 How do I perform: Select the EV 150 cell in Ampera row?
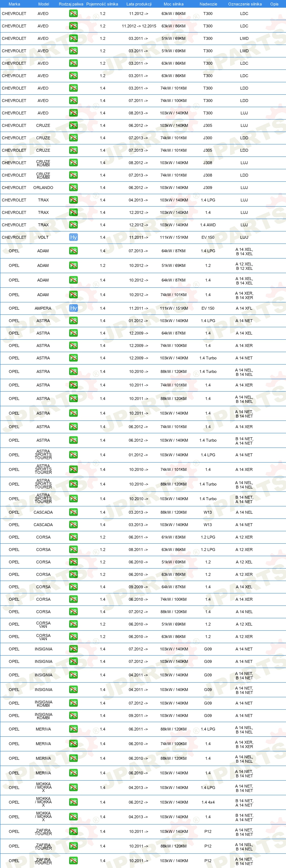(208, 308)
